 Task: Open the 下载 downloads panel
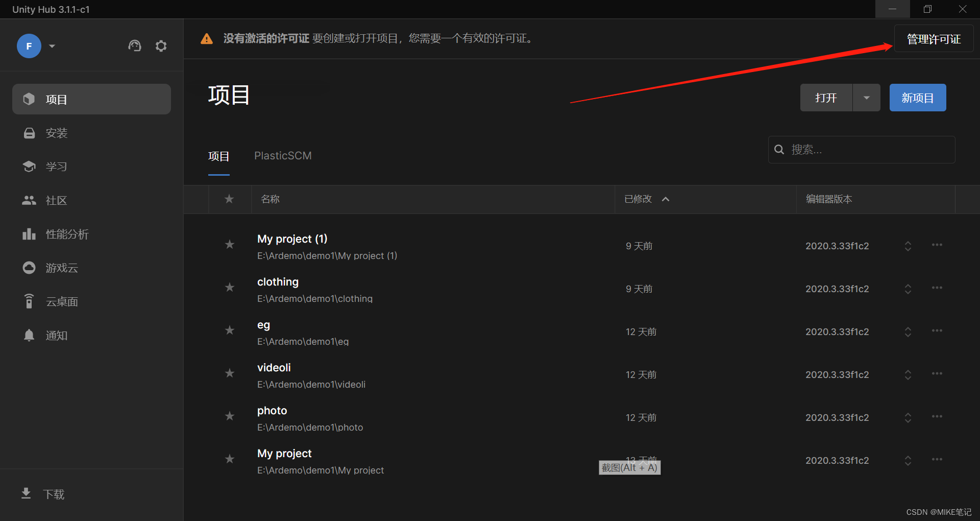pyautogui.click(x=43, y=494)
